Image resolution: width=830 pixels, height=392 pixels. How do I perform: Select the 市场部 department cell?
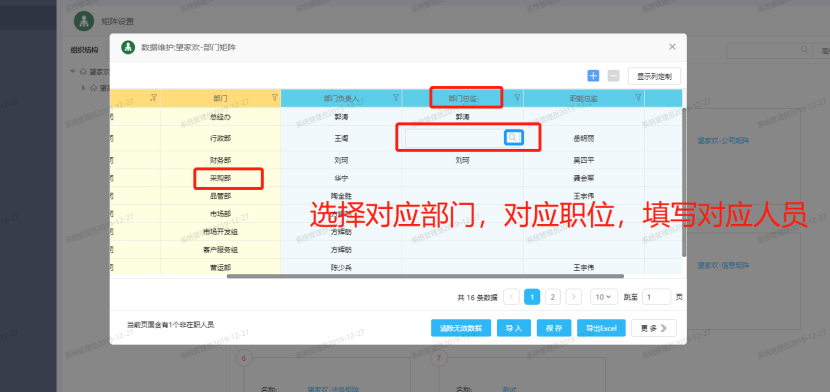(x=221, y=214)
